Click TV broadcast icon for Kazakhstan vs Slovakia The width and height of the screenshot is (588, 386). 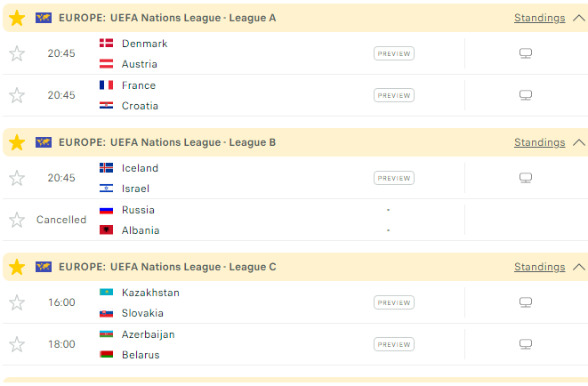pos(526,302)
